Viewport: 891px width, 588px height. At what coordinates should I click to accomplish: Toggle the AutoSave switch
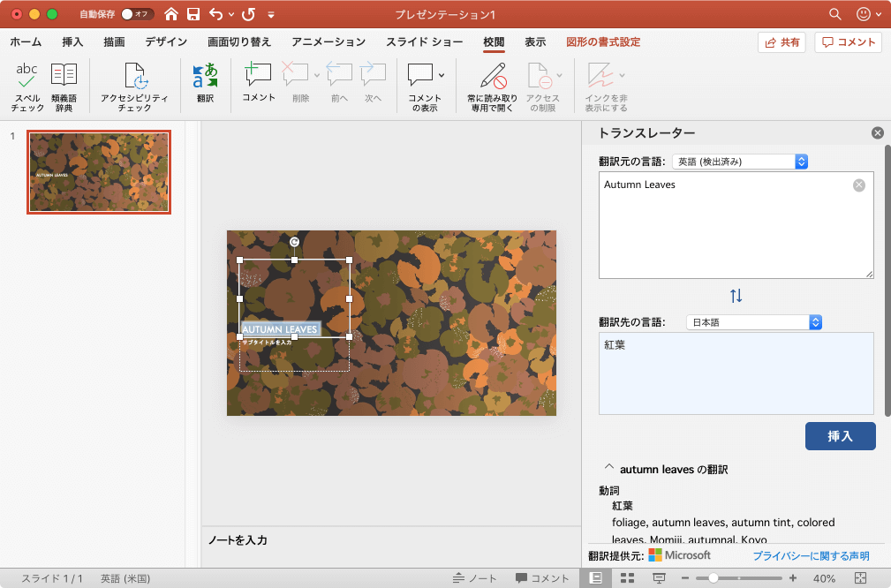(137, 14)
